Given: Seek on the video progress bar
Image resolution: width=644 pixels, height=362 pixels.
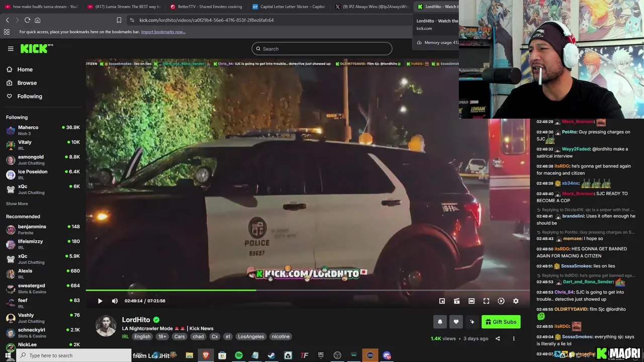Looking at the screenshot, I should (307, 290).
